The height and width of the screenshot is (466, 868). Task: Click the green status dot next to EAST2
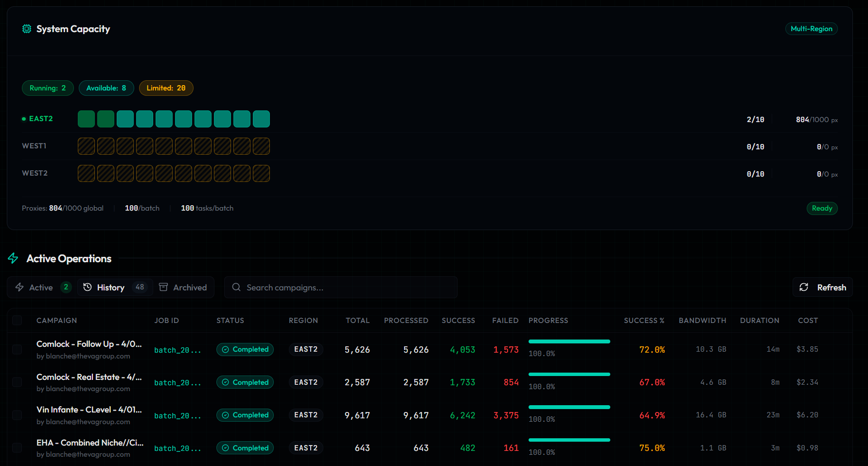click(23, 118)
